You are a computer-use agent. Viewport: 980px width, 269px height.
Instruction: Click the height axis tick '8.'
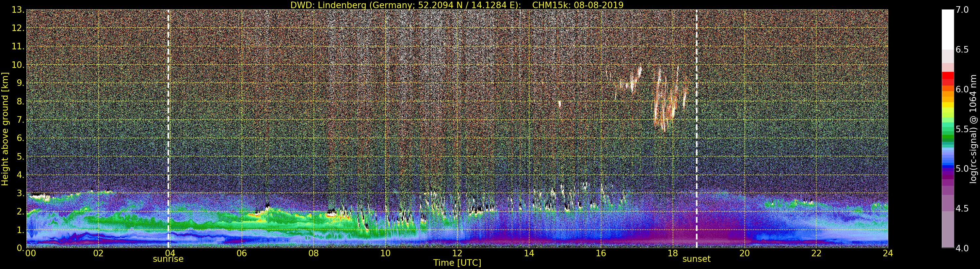[21, 102]
